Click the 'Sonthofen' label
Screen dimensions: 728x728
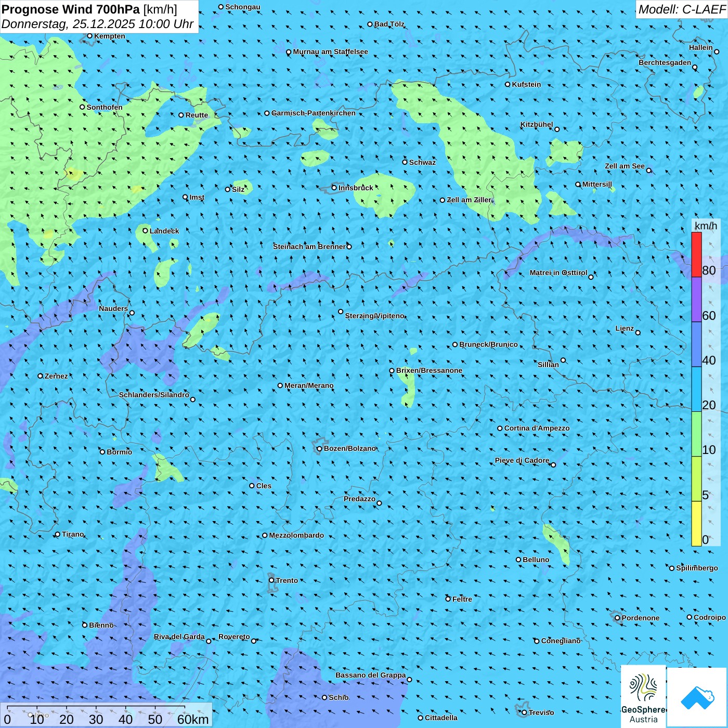(x=105, y=108)
